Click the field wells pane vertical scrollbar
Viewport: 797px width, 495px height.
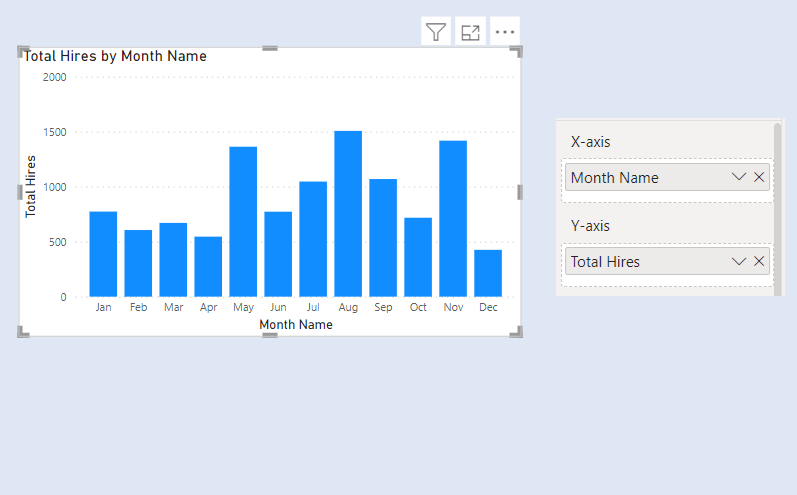[777, 200]
